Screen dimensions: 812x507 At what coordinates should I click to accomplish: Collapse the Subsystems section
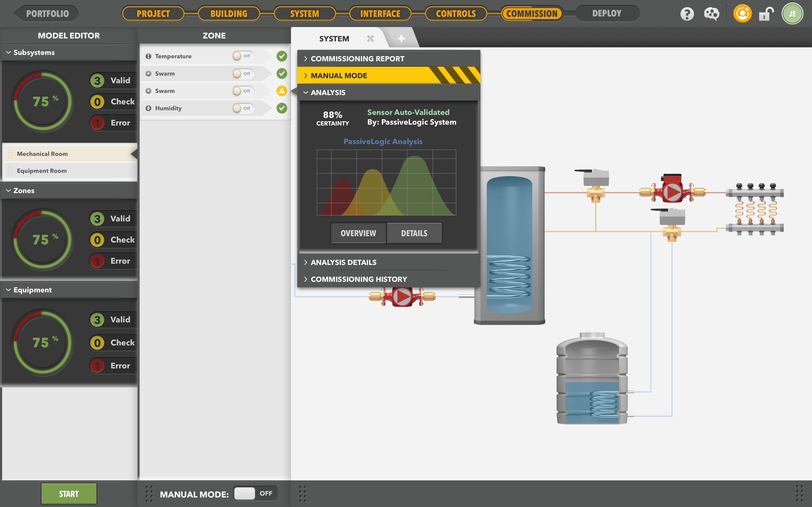(34, 53)
